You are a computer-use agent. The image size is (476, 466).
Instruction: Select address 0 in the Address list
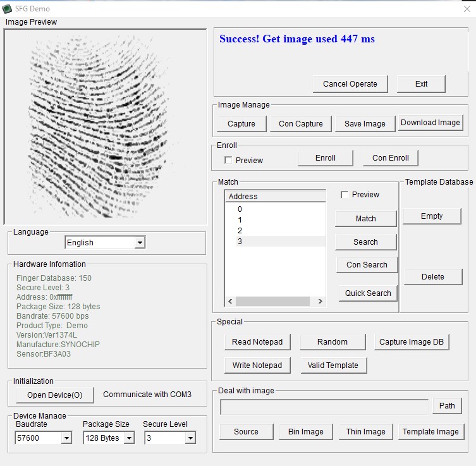pos(240,209)
